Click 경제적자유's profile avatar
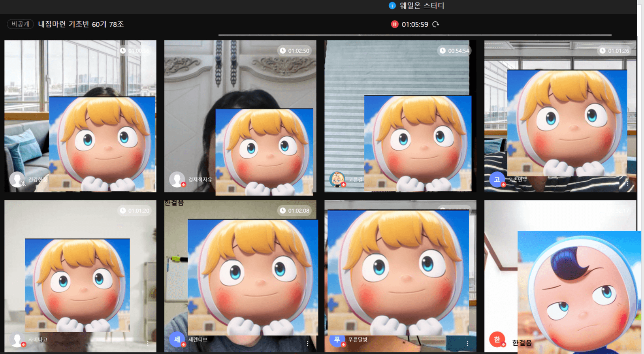Image resolution: width=644 pixels, height=354 pixels. tap(177, 180)
